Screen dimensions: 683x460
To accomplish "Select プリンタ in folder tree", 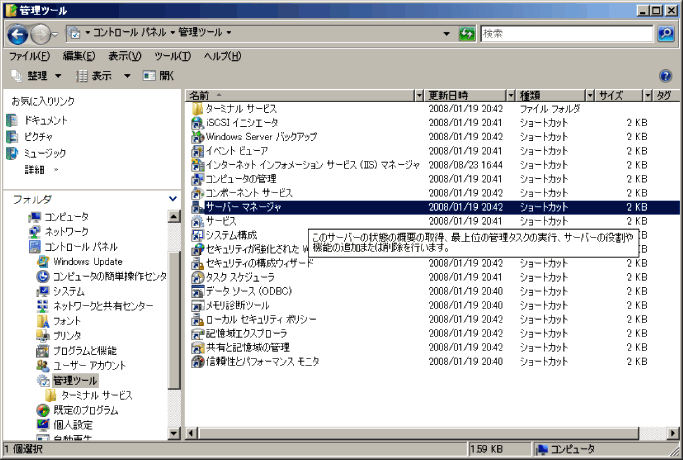I will (67, 336).
